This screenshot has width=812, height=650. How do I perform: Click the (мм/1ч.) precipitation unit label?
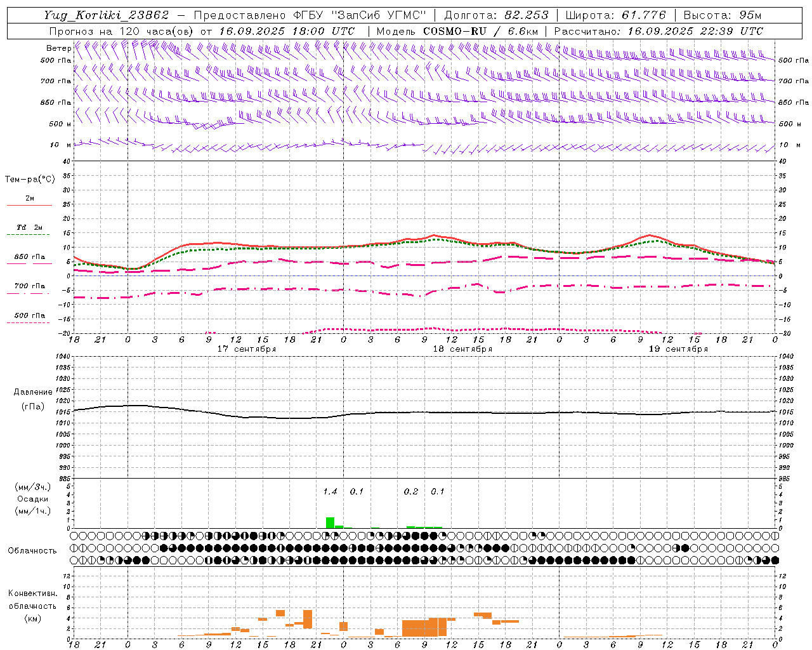tap(33, 511)
